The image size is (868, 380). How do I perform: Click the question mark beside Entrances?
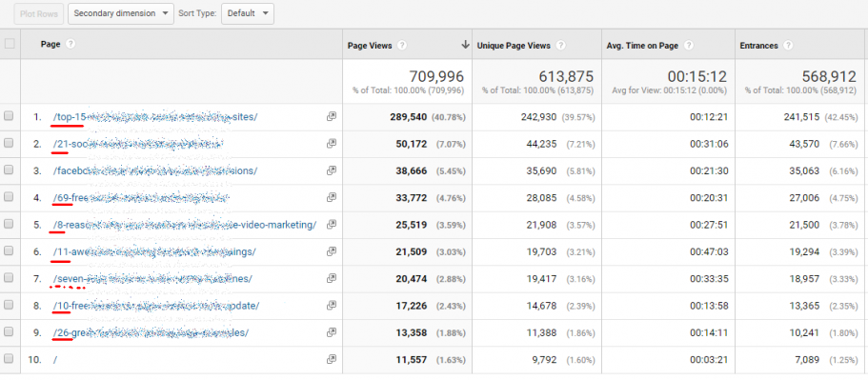(x=788, y=46)
